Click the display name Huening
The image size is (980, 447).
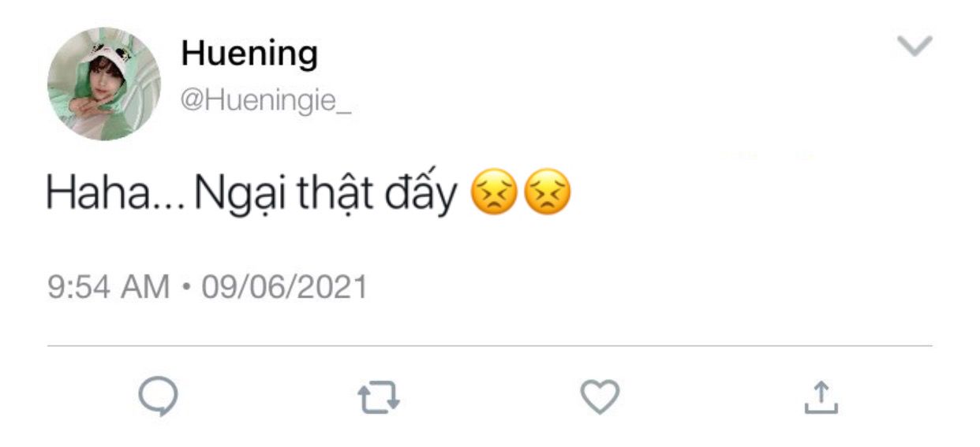click(x=249, y=54)
